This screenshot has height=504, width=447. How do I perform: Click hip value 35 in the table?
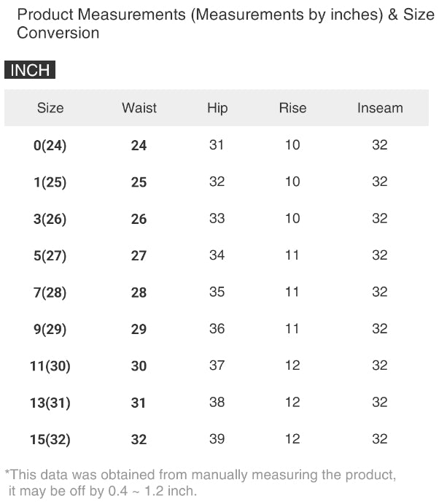pos(217,292)
